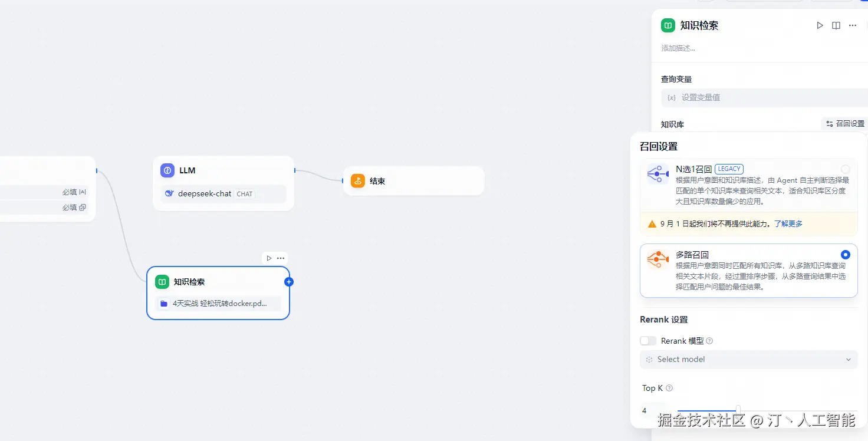The height and width of the screenshot is (441, 868).
Task: Run the 知识检索 node from canvas toolbar
Action: 269,258
